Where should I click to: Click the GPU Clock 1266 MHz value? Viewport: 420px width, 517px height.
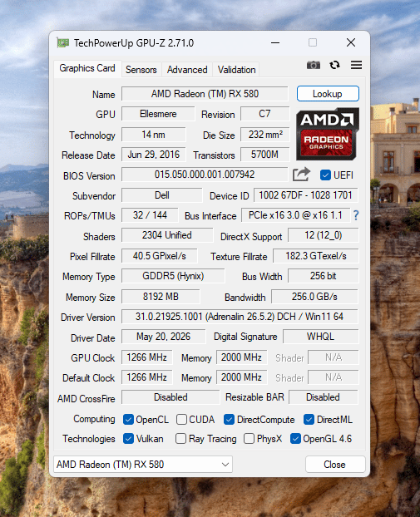point(147,357)
